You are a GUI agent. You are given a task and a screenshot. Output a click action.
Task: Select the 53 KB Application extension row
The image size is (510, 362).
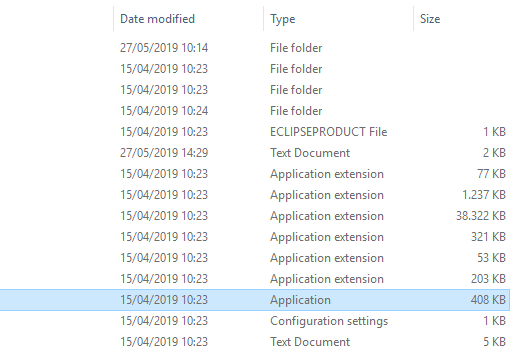click(x=255, y=258)
